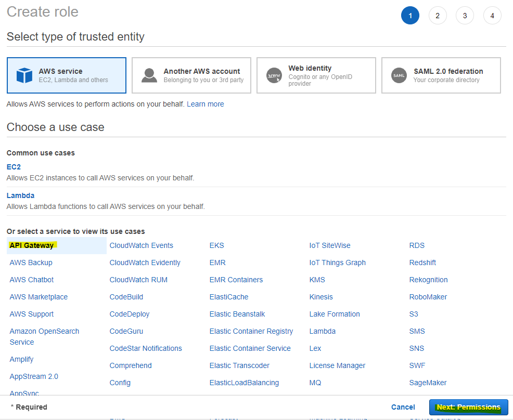Click the Web identity globe icon
The height and width of the screenshot is (420, 513).
(274, 75)
